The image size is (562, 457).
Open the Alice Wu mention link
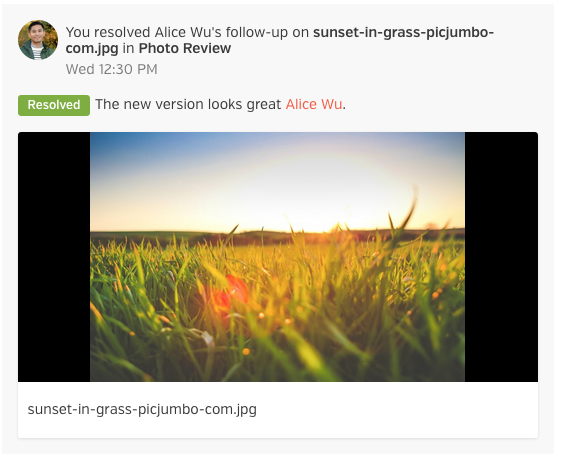pyautogui.click(x=314, y=104)
